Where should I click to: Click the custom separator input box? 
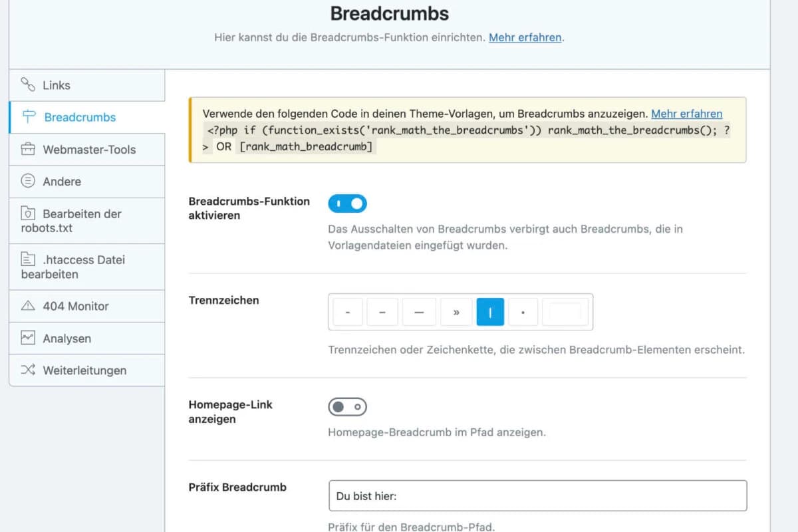tap(565, 312)
